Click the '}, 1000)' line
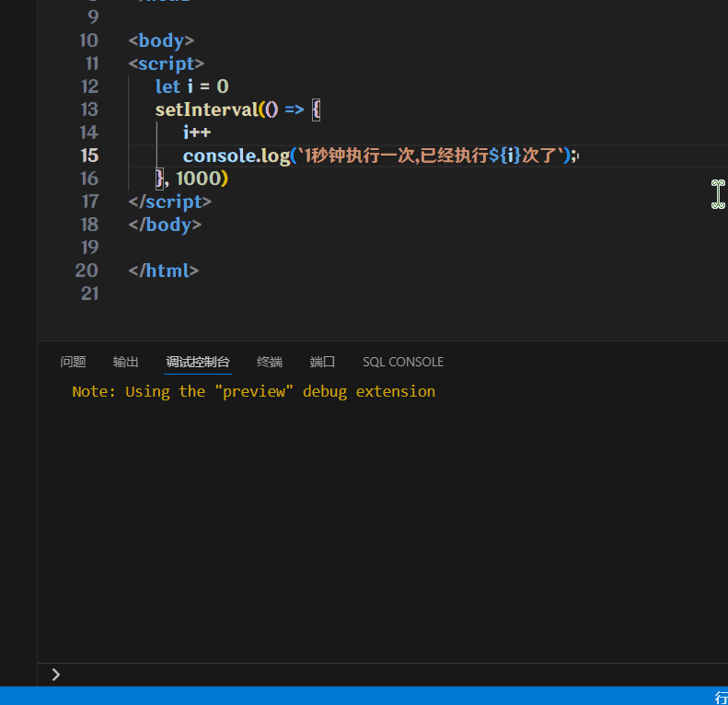Image resolution: width=728 pixels, height=705 pixels. [x=191, y=179]
